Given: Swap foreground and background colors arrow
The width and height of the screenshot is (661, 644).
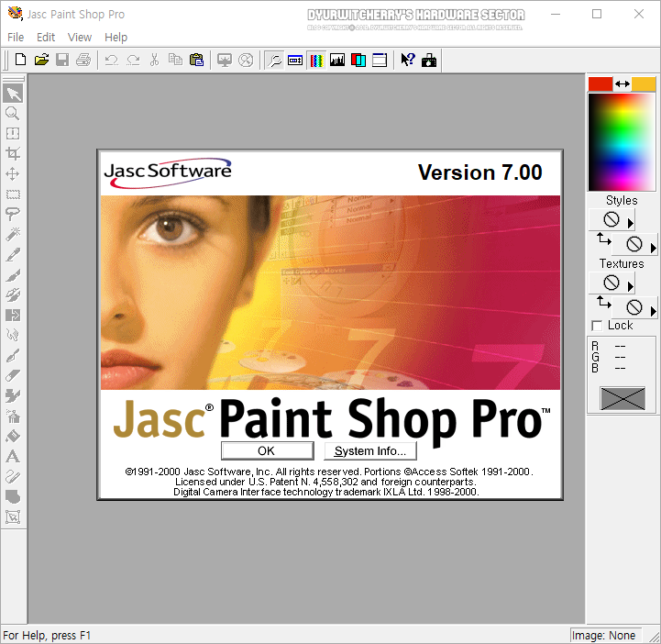Looking at the screenshot, I should pos(622,83).
